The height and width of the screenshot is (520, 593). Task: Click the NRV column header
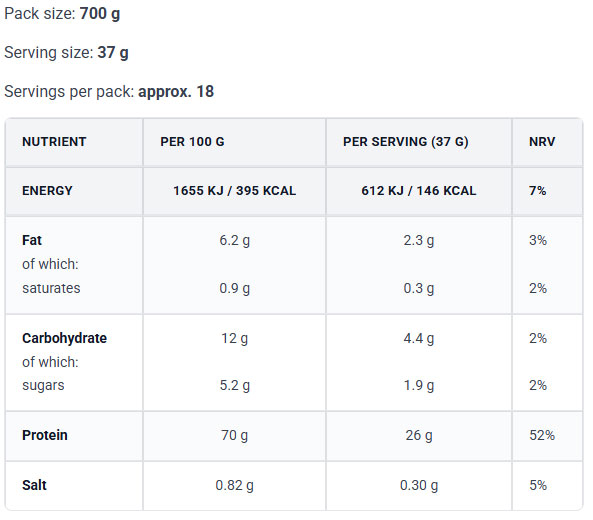pos(542,142)
